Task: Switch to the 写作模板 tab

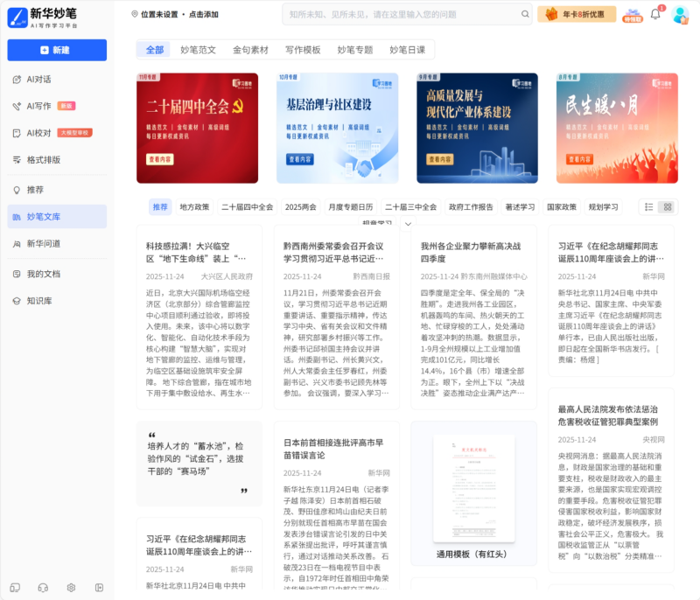Action: click(303, 50)
